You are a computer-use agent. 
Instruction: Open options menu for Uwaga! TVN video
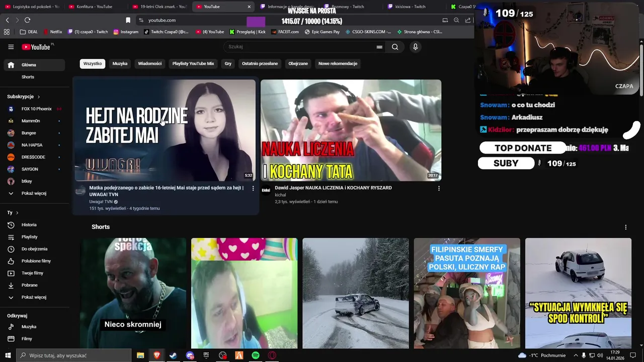[x=253, y=188]
